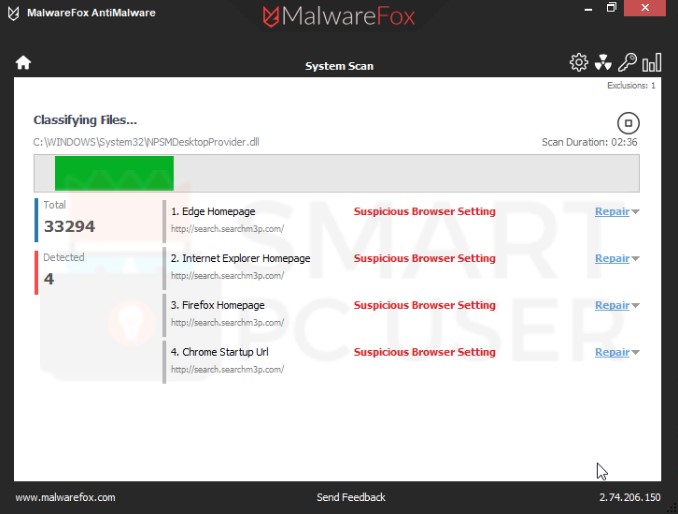This screenshot has height=514, width=678.
Task: Expand the action dropdown for Chrome Startup Url
Action: [x=635, y=352]
